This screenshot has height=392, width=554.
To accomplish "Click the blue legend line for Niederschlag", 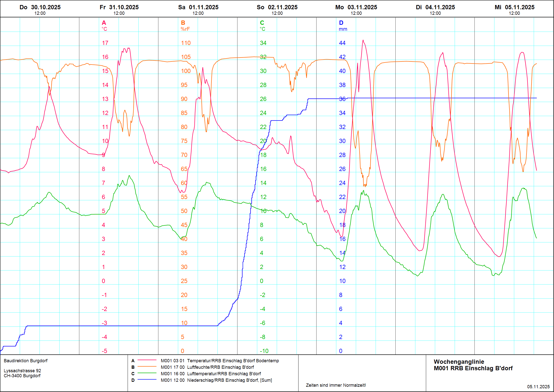I will [x=147, y=380].
